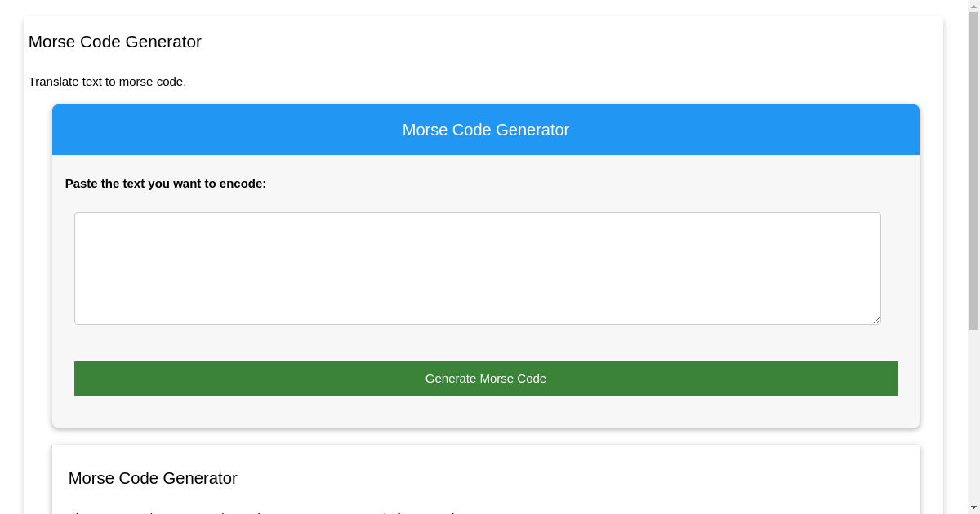Click the page title Morse Code Generator
Image resolution: width=980 pixels, height=514 pixels.
coord(114,42)
